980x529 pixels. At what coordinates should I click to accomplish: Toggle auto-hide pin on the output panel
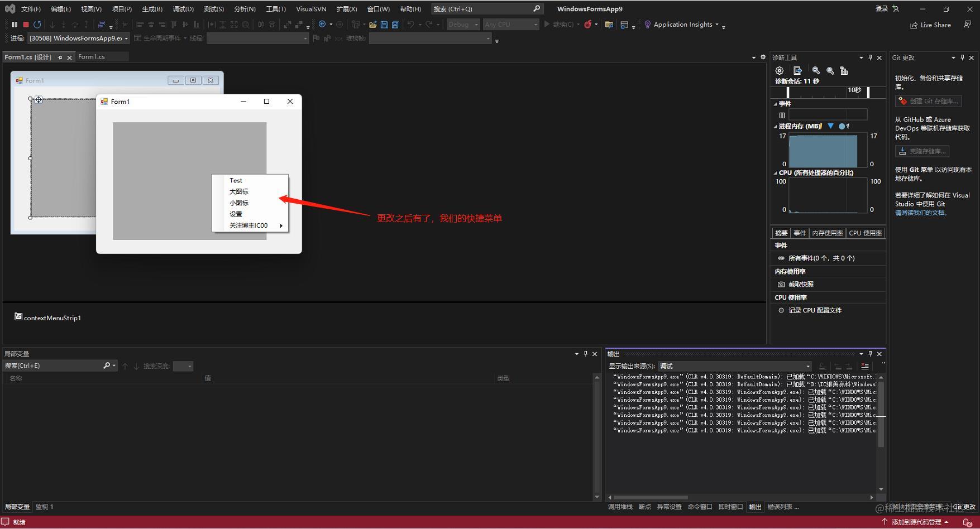(870, 354)
